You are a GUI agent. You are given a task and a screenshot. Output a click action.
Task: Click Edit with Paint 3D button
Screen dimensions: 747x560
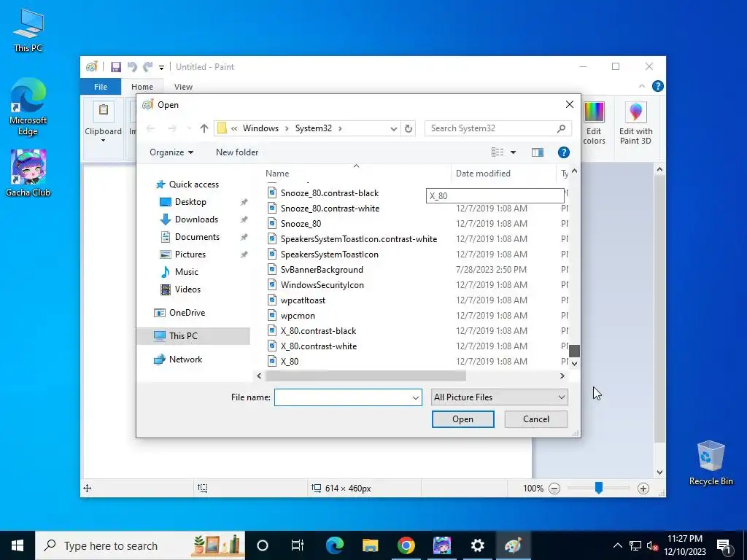tap(635, 122)
